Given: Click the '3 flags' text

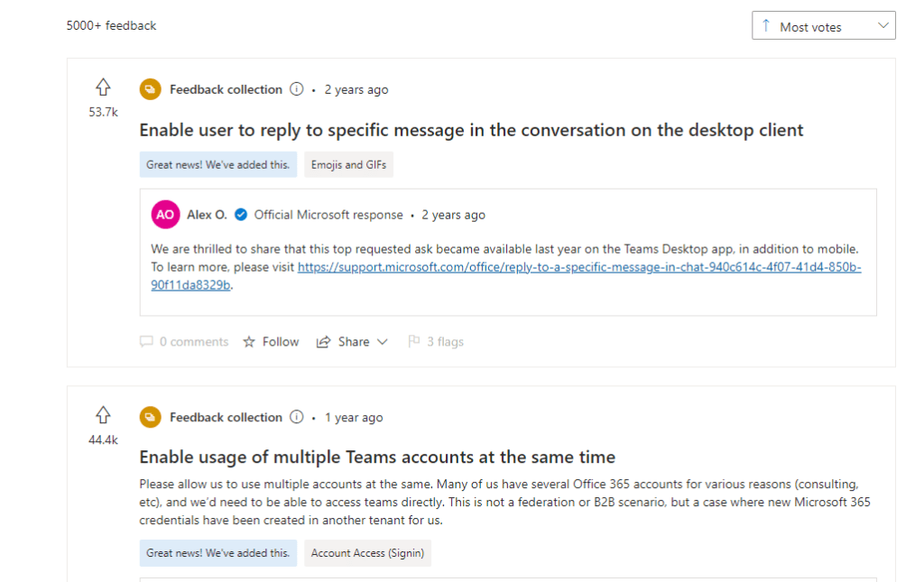Looking at the screenshot, I should tap(446, 342).
